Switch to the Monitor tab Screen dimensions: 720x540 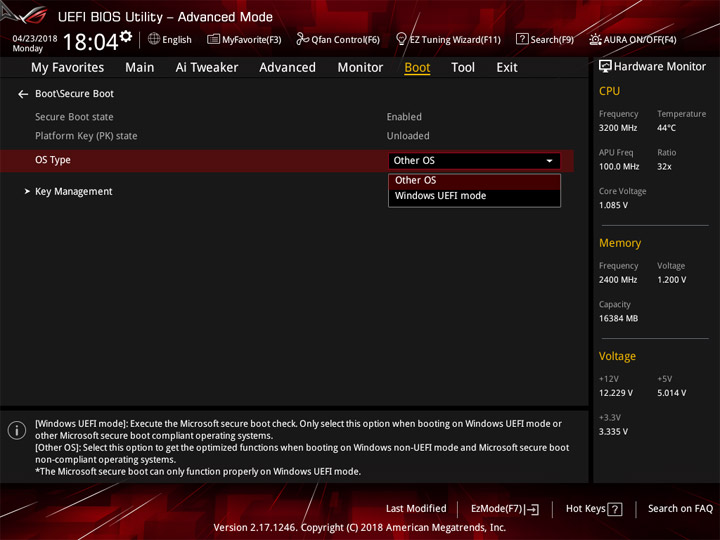click(360, 68)
